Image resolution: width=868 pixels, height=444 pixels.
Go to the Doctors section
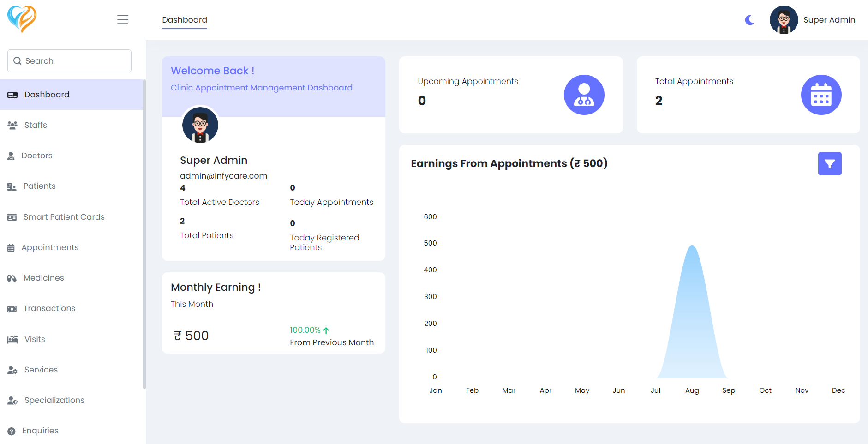(36, 156)
